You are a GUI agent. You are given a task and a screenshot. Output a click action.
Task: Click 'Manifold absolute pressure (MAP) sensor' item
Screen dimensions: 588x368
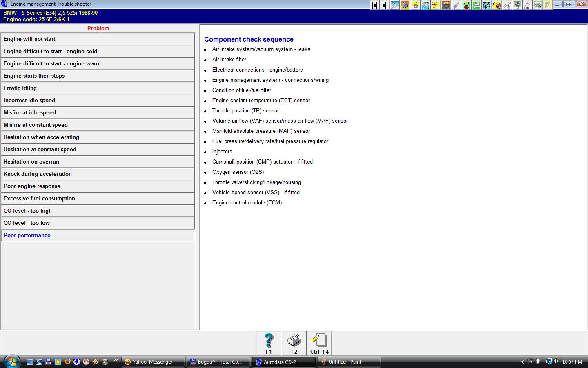[261, 131]
